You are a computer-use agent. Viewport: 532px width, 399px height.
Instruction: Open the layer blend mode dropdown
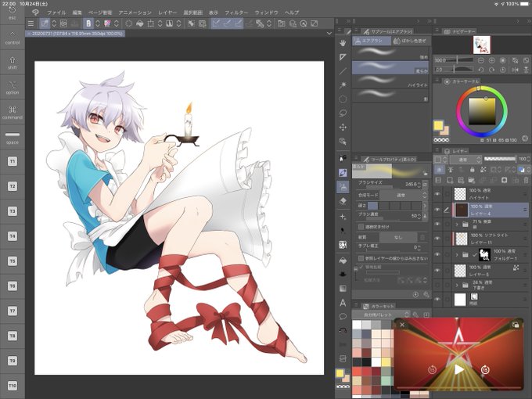pyautogui.click(x=465, y=159)
